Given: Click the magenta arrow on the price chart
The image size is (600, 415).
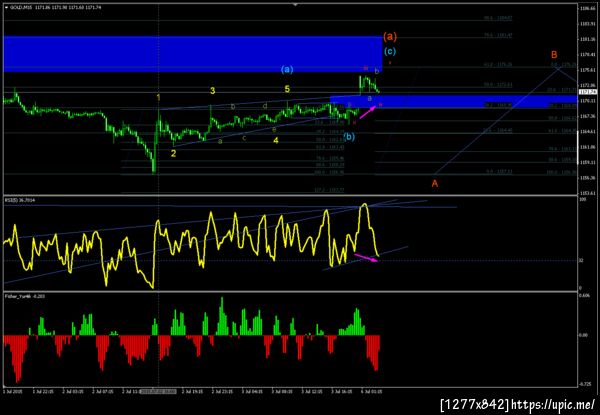Looking at the screenshot, I should (x=367, y=113).
